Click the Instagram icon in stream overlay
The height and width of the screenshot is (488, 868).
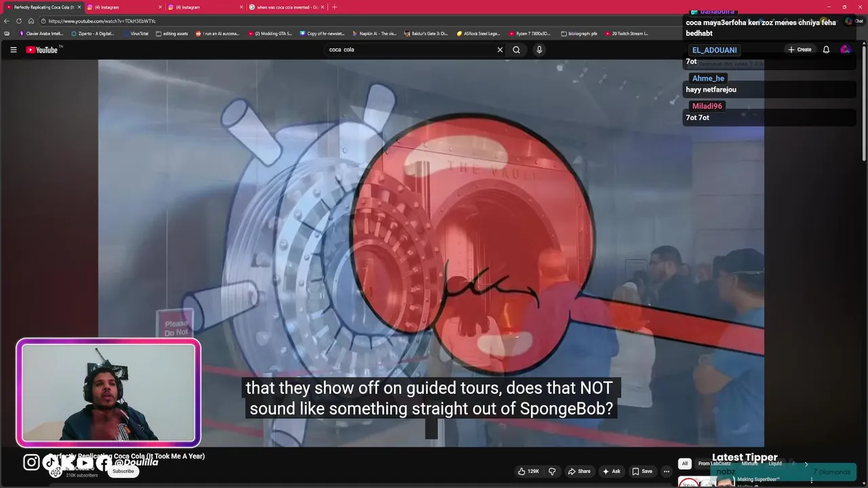tap(31, 462)
